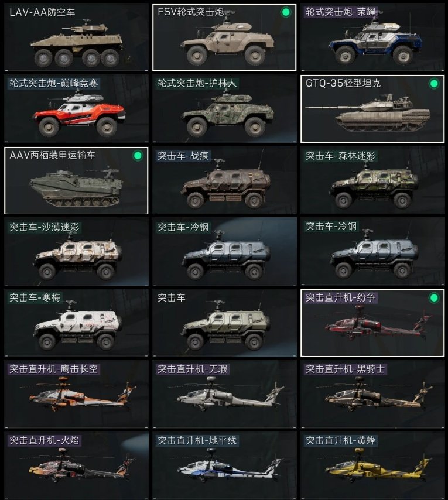Select the 突击车-沙漠迷彩 skin
Image resolution: width=448 pixels, height=500 pixels.
[x=76, y=252]
